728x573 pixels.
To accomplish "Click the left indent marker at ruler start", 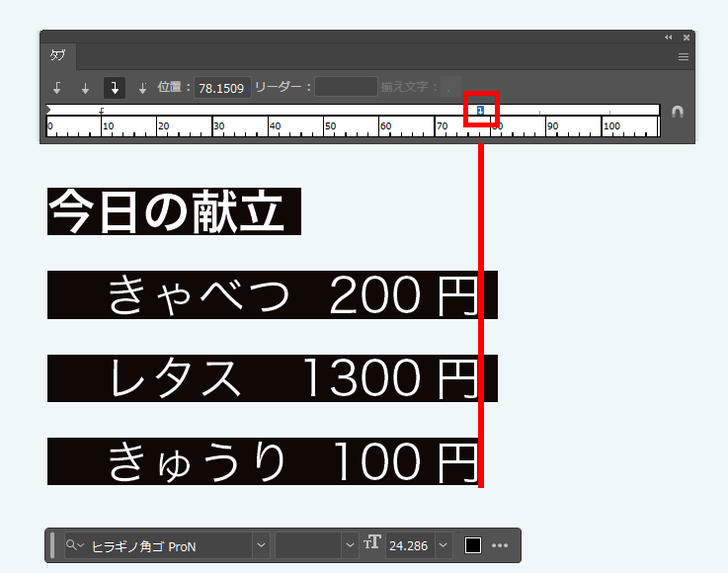I will pos(48,110).
